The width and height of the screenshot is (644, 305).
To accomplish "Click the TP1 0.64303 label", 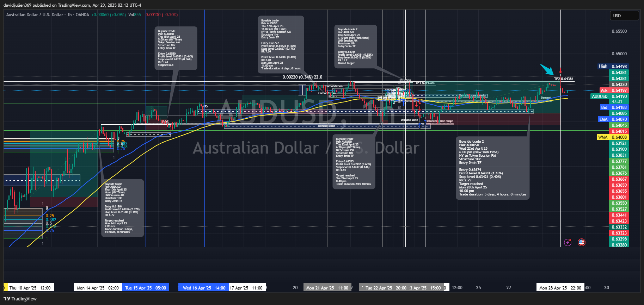I will pyautogui.click(x=425, y=83).
